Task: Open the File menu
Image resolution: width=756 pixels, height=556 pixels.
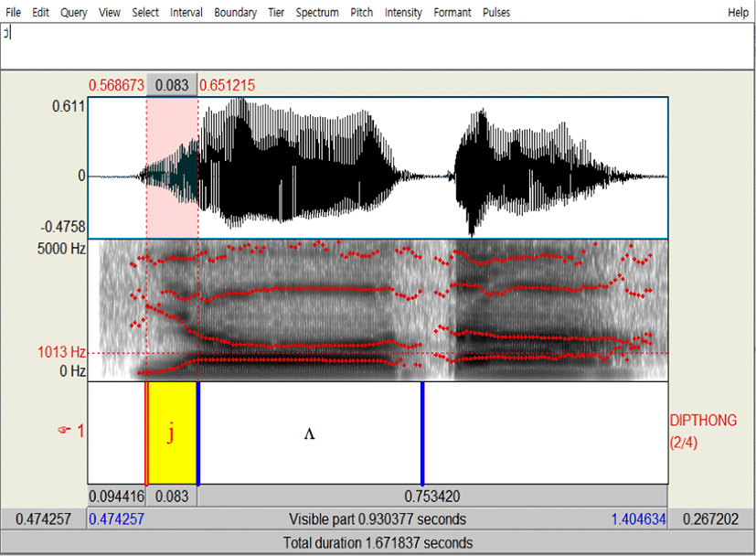Action: click(13, 12)
